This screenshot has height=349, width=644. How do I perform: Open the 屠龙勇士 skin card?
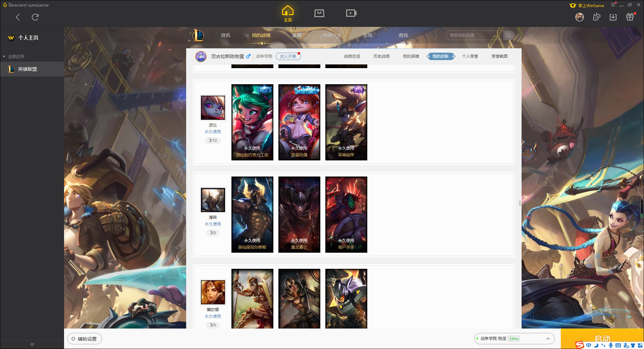pyautogui.click(x=299, y=214)
